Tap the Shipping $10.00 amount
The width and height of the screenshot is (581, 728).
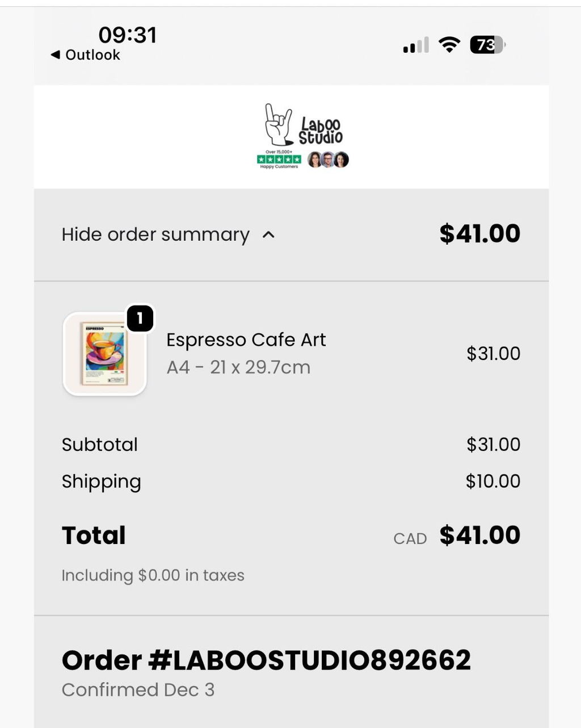point(493,481)
